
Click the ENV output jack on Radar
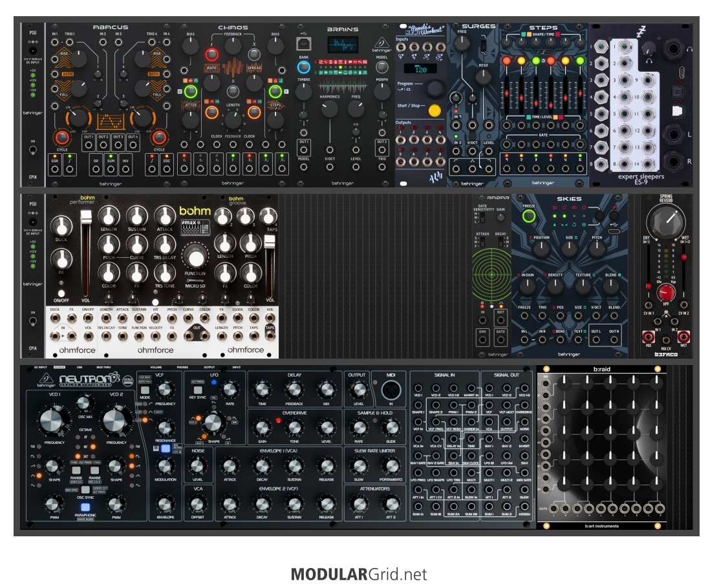tap(482, 340)
